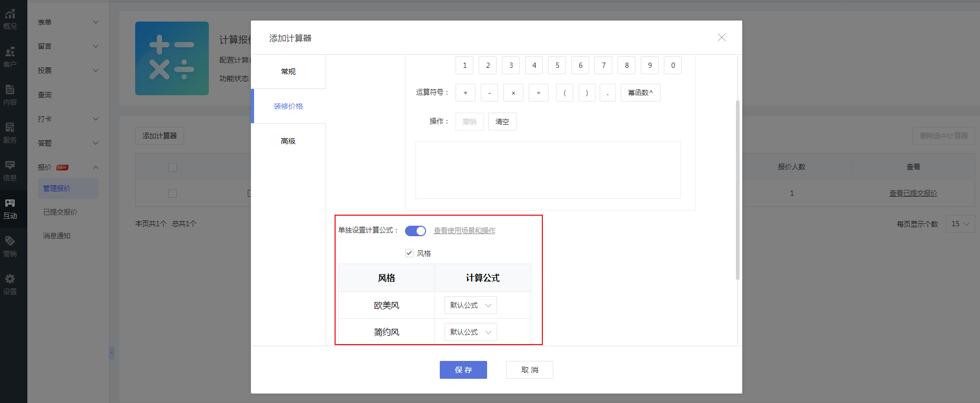This screenshot has width=980, height=403.
Task: Insert the minus operator
Action: [x=489, y=93]
